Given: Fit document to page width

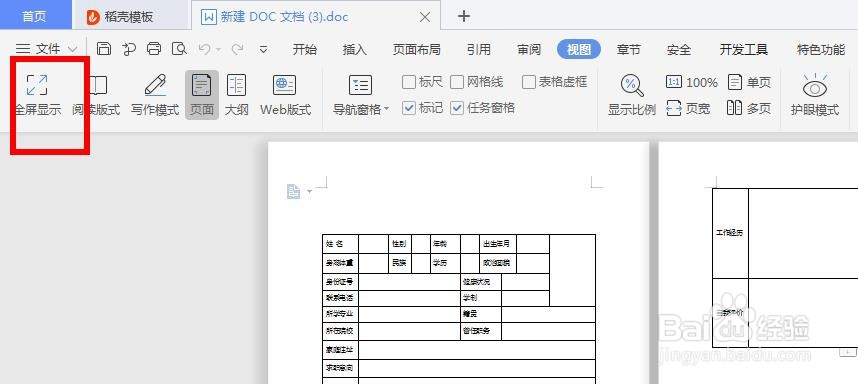Looking at the screenshot, I should (x=688, y=108).
